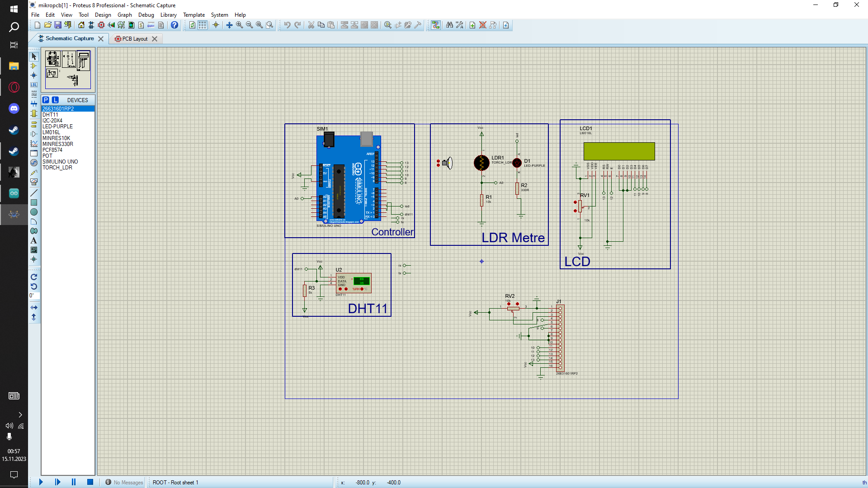The height and width of the screenshot is (488, 868).
Task: Open the L button next to DEVICES
Action: 55,100
